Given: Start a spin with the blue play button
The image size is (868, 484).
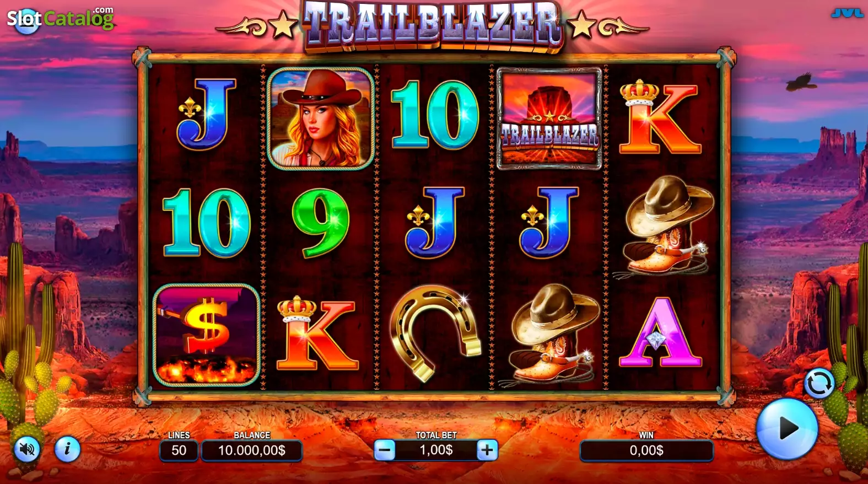Looking at the screenshot, I should [x=786, y=428].
